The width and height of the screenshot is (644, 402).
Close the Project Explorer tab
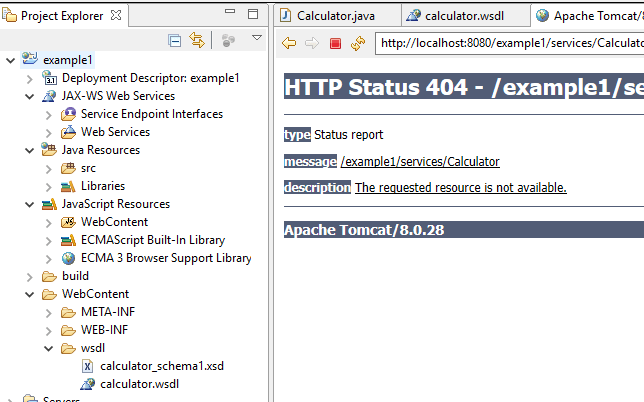click(x=116, y=16)
